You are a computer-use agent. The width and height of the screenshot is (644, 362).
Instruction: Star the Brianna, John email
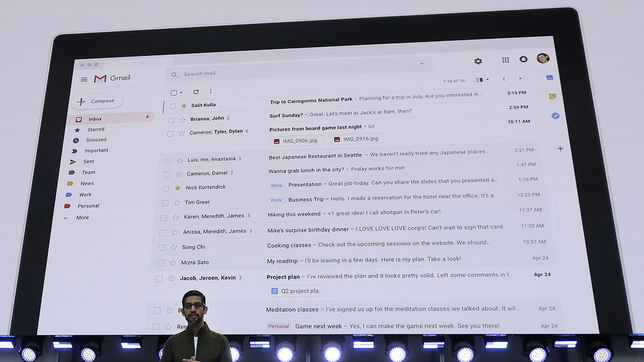[182, 119]
